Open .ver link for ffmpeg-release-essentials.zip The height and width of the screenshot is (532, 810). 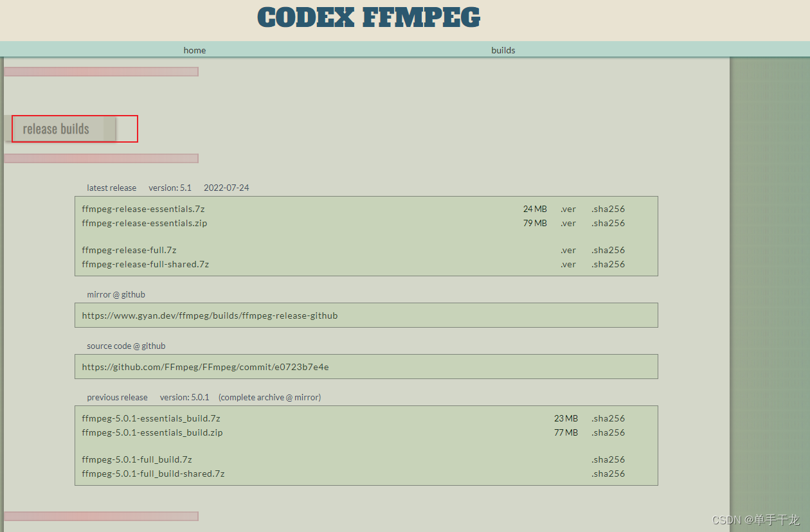click(x=568, y=223)
